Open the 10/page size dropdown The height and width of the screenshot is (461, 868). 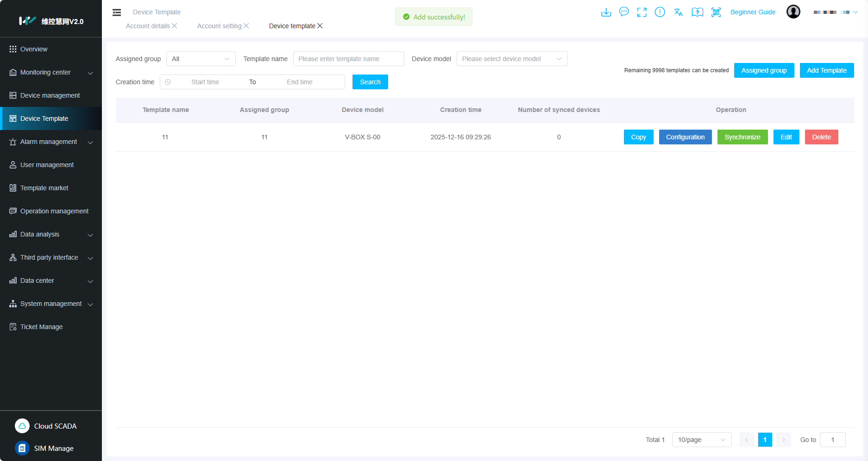pyautogui.click(x=701, y=440)
